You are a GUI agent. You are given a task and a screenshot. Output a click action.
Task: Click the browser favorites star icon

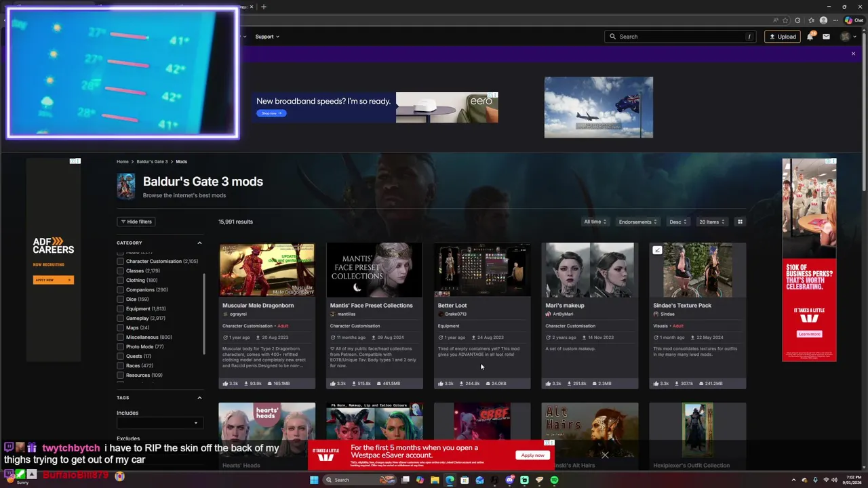(785, 20)
